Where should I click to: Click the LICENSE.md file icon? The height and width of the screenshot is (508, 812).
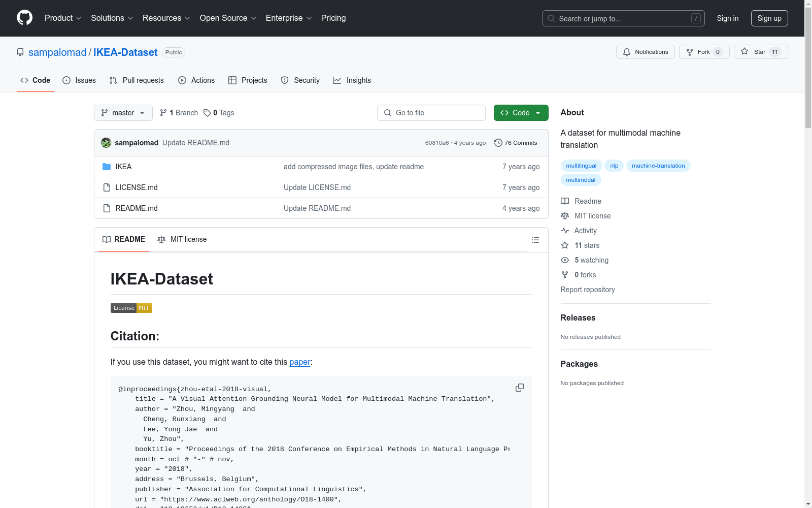pyautogui.click(x=107, y=187)
